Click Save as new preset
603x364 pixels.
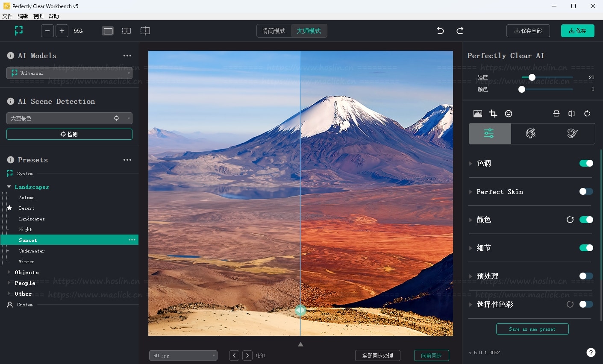[x=532, y=329]
